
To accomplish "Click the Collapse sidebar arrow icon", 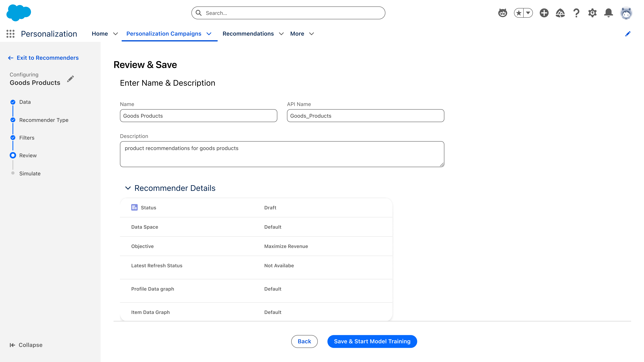I will pyautogui.click(x=12, y=345).
